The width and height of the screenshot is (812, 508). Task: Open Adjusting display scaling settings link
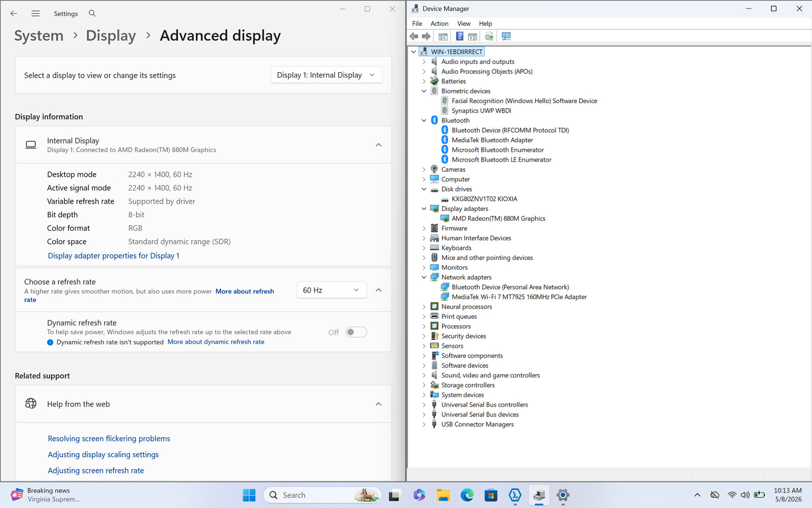coord(104,455)
